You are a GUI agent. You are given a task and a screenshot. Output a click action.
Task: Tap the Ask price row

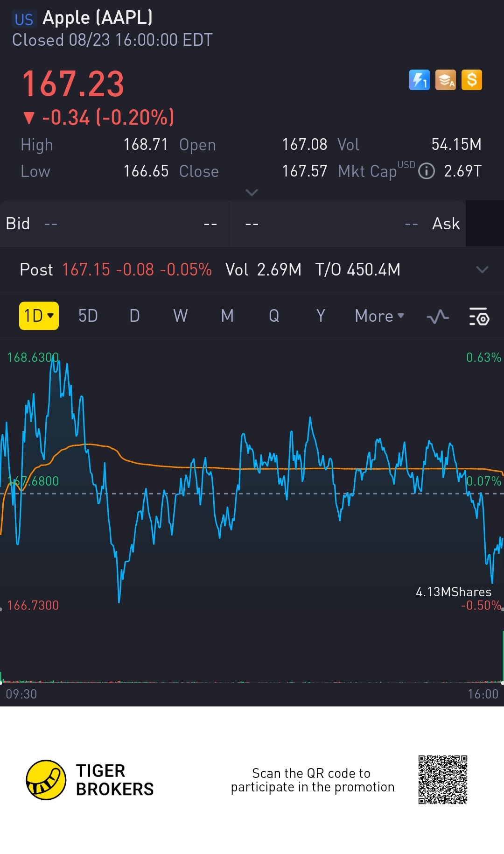[x=349, y=224]
